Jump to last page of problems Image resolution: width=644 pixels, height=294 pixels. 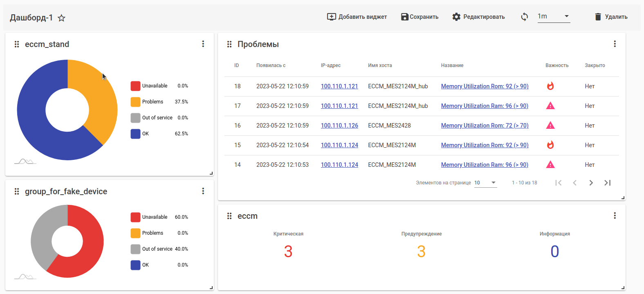(x=607, y=183)
